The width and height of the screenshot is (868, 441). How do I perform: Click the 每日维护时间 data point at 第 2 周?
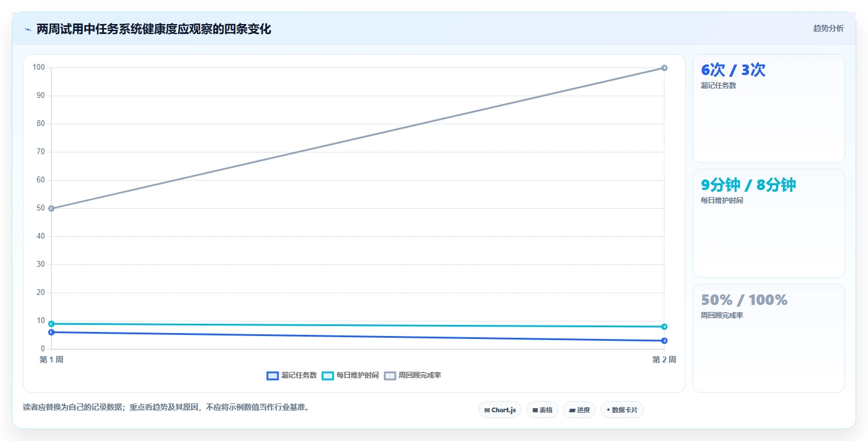(664, 327)
